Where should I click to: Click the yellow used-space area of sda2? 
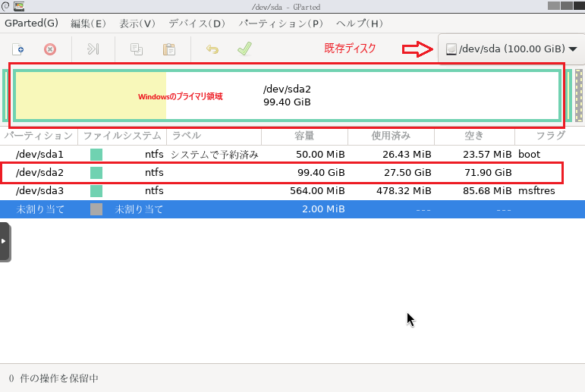[x=90, y=96]
